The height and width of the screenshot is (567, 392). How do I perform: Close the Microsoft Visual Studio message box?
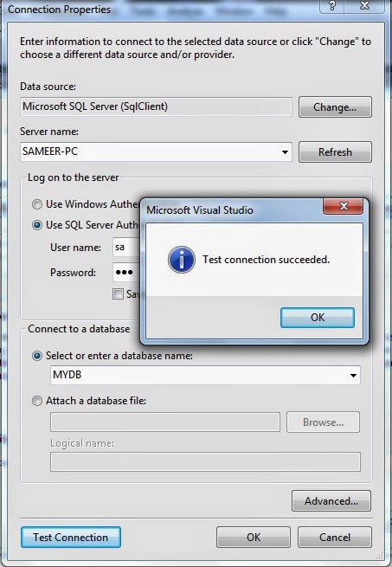click(344, 206)
